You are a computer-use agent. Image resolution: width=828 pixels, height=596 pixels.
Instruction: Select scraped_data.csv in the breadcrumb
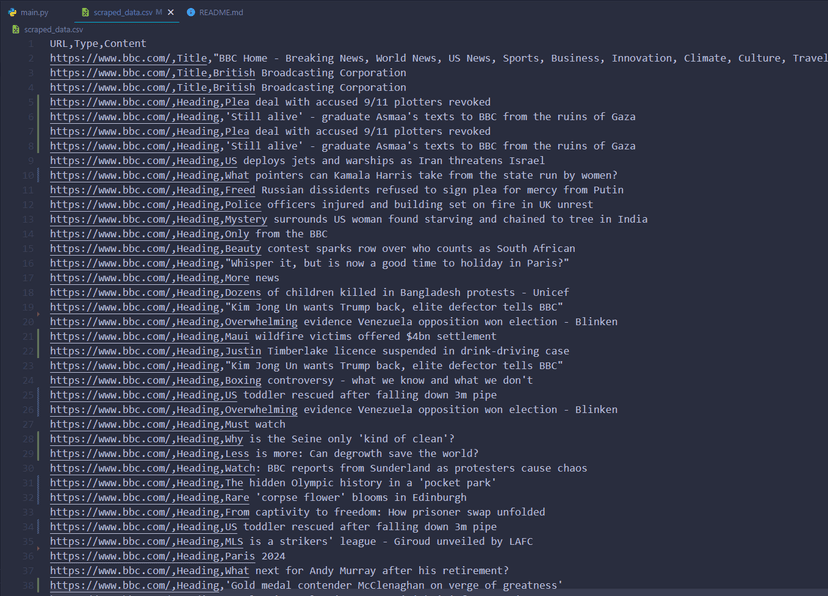(x=54, y=30)
